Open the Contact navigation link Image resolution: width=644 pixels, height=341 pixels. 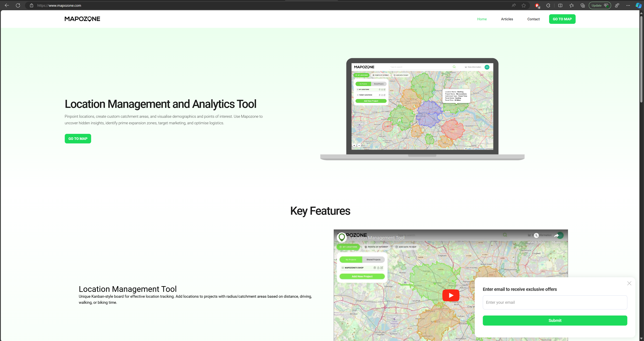click(533, 19)
